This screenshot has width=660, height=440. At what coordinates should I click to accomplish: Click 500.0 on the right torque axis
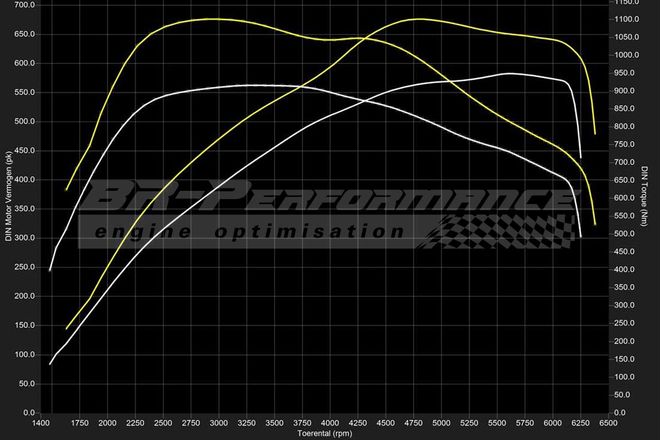(625, 234)
